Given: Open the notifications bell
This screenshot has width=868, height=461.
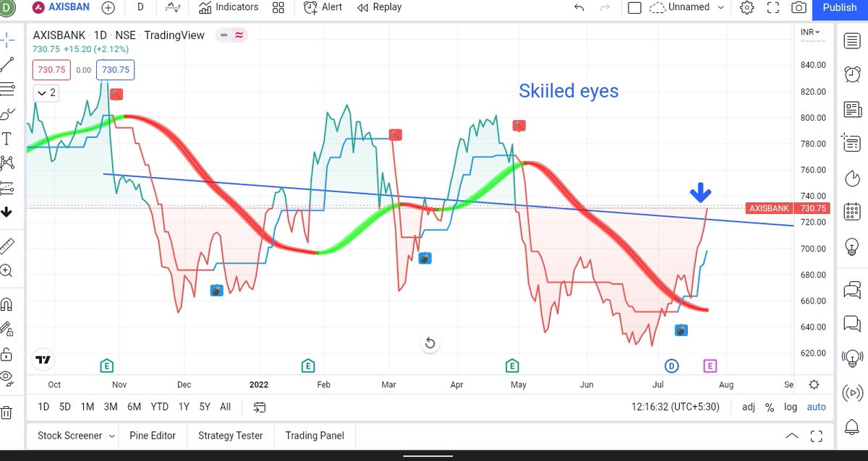Looking at the screenshot, I should pos(852,428).
